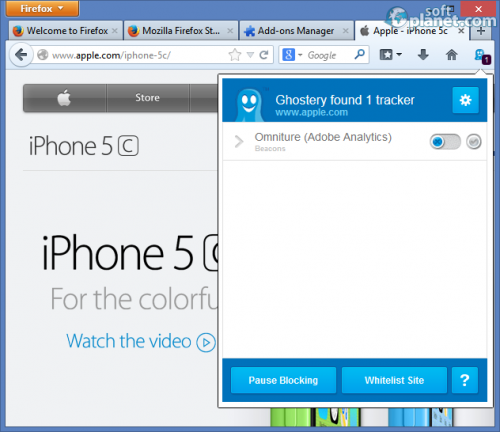Screen dimensions: 500x432
Task: Bookmark this page with the star icon
Action: click(x=235, y=55)
